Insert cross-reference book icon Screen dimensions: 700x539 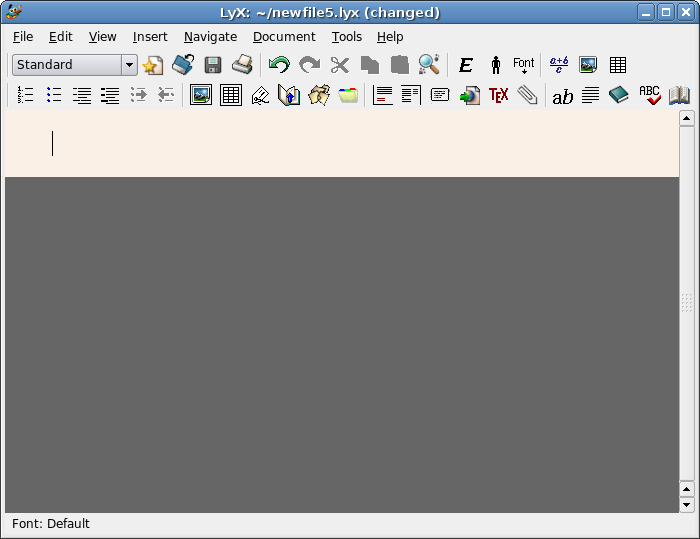pos(289,95)
